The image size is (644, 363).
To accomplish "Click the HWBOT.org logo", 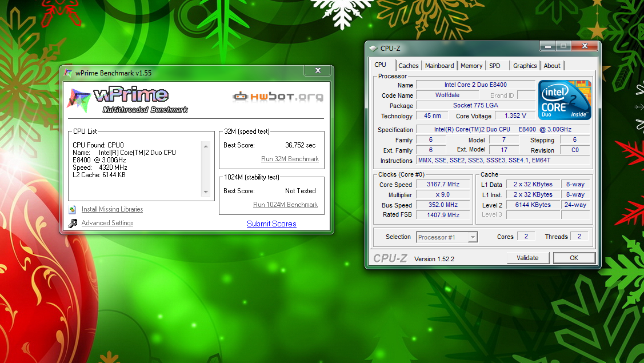I will tap(278, 97).
